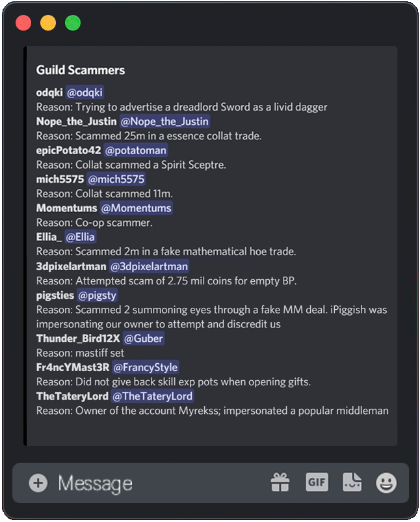The height and width of the screenshot is (522, 420).
Task: Open the sticker picker icon
Action: 352,482
